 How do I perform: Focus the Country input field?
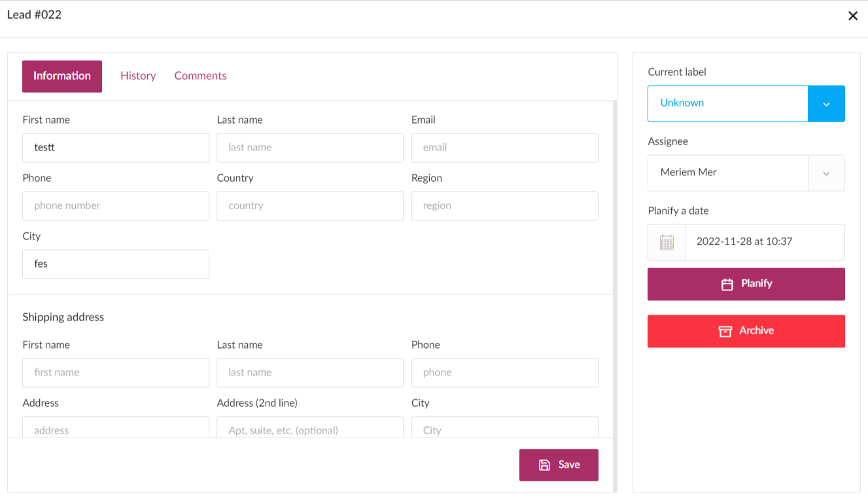pos(309,206)
